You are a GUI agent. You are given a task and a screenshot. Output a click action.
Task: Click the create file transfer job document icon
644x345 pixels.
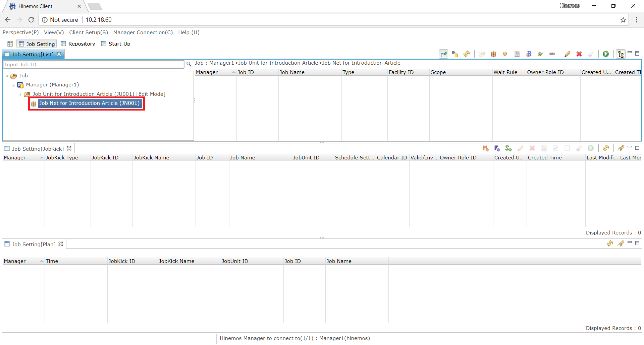517,54
